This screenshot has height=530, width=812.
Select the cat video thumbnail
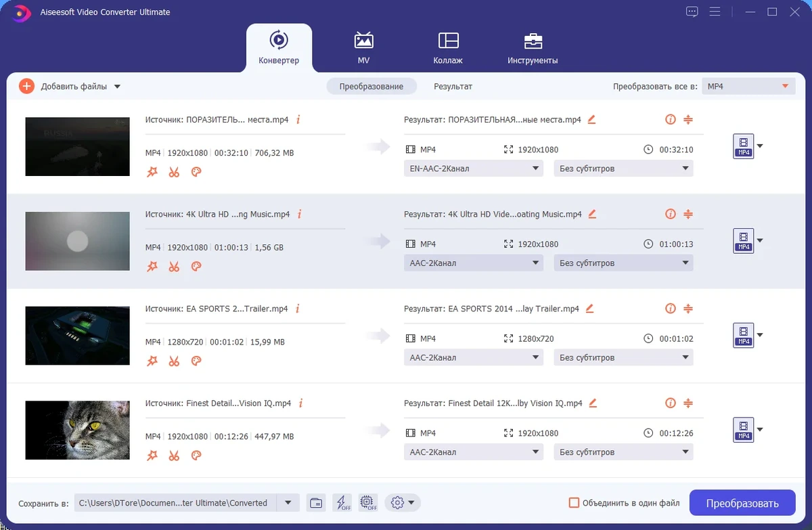pyautogui.click(x=77, y=430)
